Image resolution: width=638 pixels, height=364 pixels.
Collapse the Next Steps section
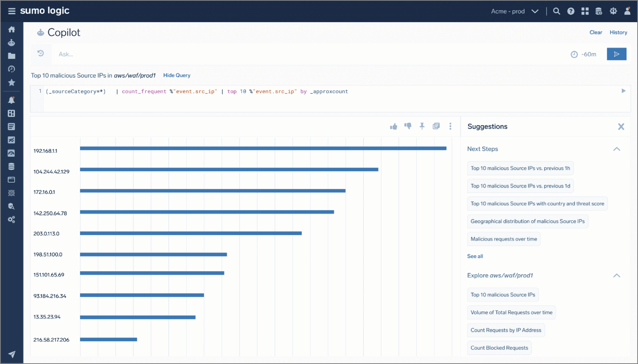click(x=616, y=149)
